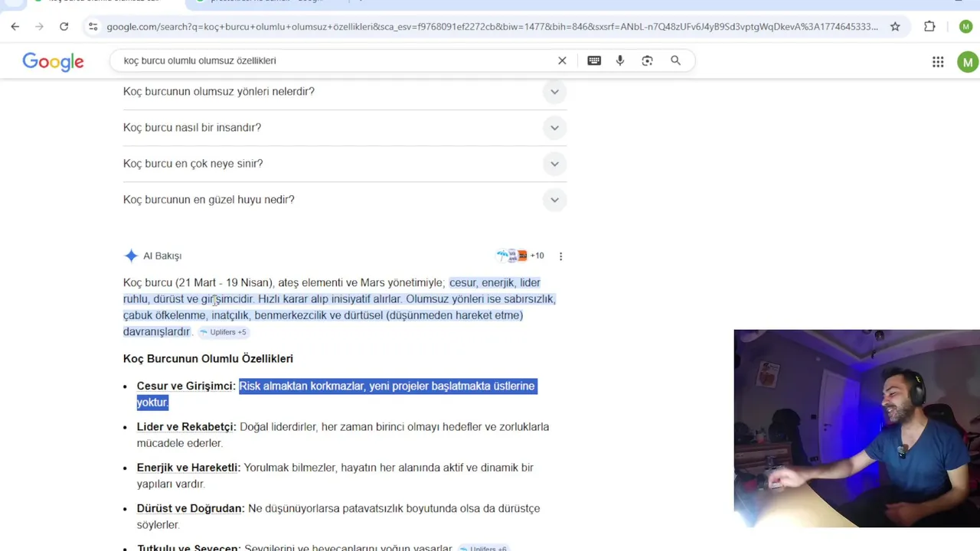Click the browser address bar URL
Viewport: 980px width, 551px height.
click(x=492, y=27)
